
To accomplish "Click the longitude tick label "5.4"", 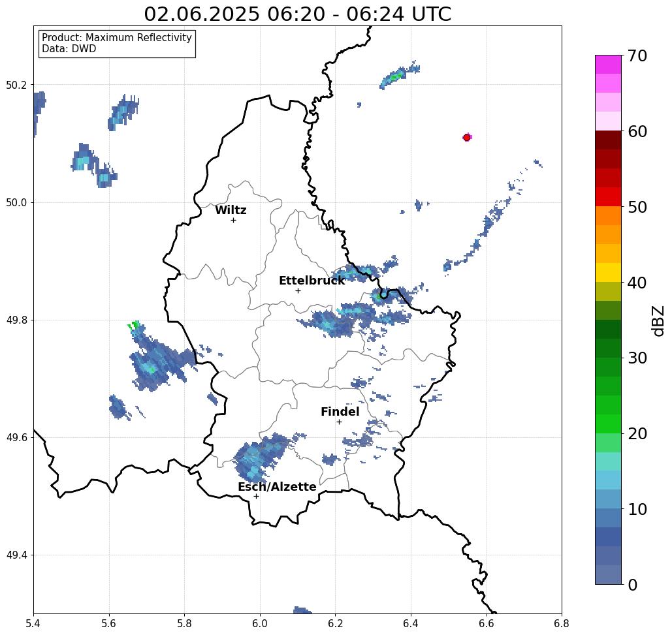I will 33,623.
